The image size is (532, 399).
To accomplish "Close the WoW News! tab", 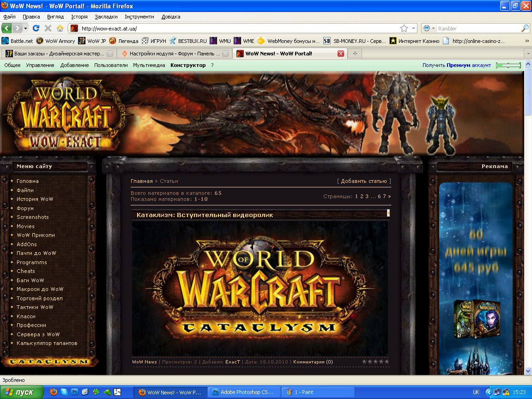I will pyautogui.click(x=341, y=54).
